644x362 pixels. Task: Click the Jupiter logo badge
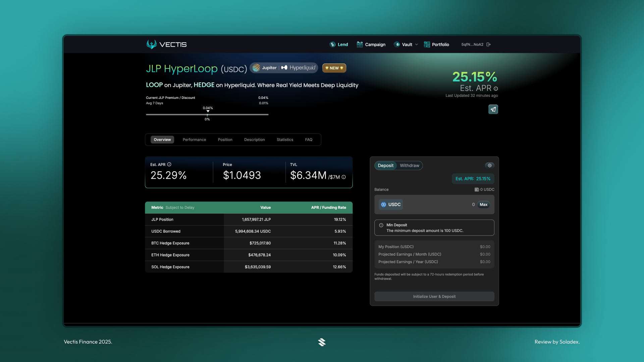(x=265, y=68)
